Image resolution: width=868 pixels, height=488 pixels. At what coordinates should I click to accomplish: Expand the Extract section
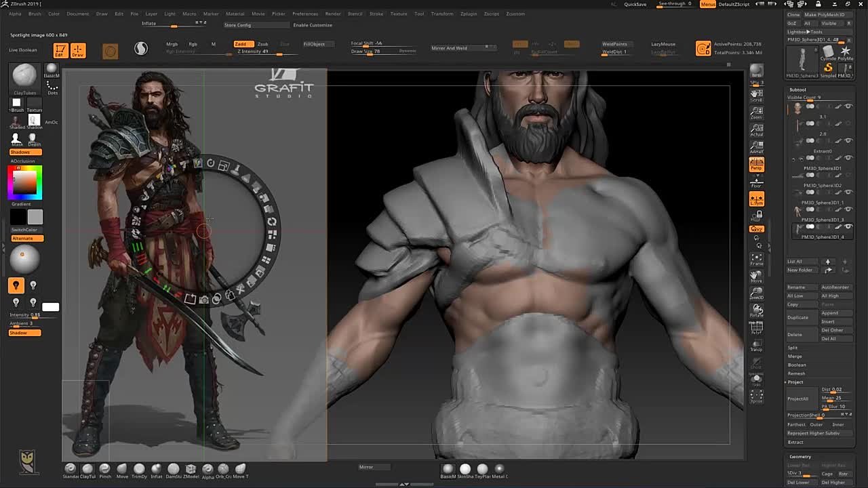[795, 442]
